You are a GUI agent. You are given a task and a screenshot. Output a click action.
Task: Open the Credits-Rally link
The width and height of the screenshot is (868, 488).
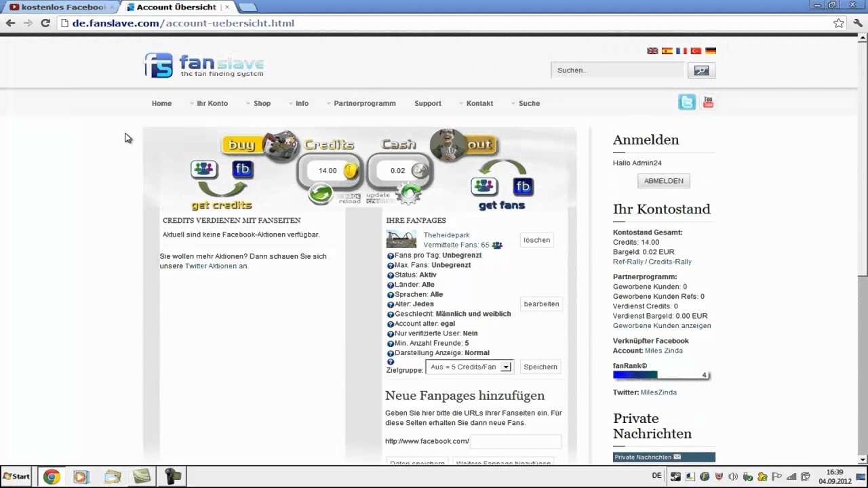(670, 262)
